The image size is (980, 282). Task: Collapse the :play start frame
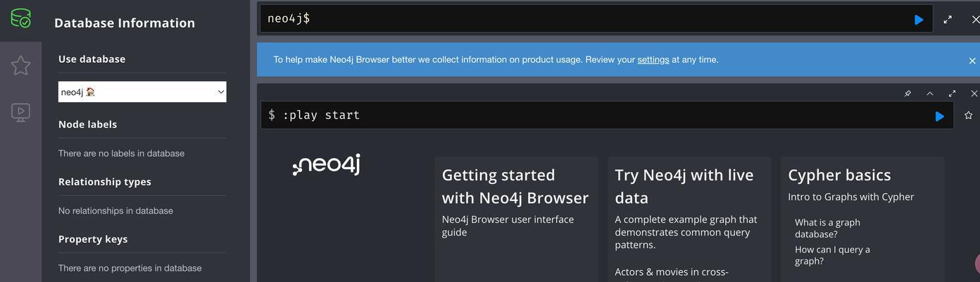pyautogui.click(x=930, y=93)
